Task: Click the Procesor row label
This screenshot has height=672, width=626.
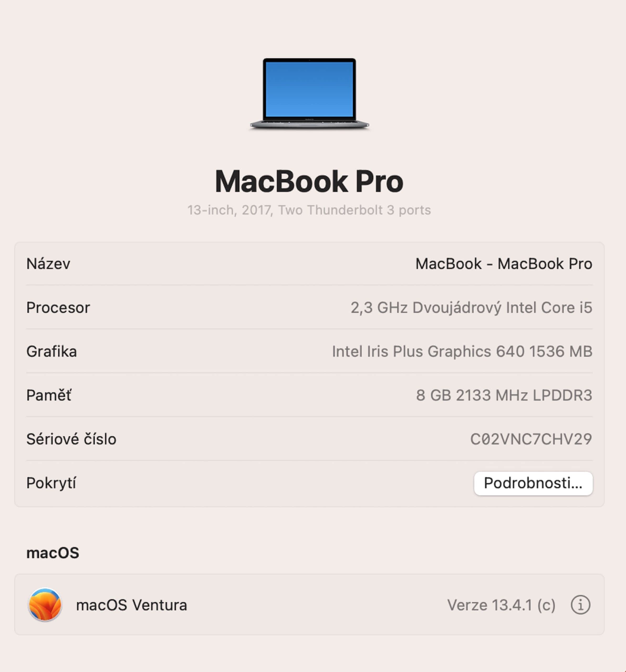Action: [58, 308]
